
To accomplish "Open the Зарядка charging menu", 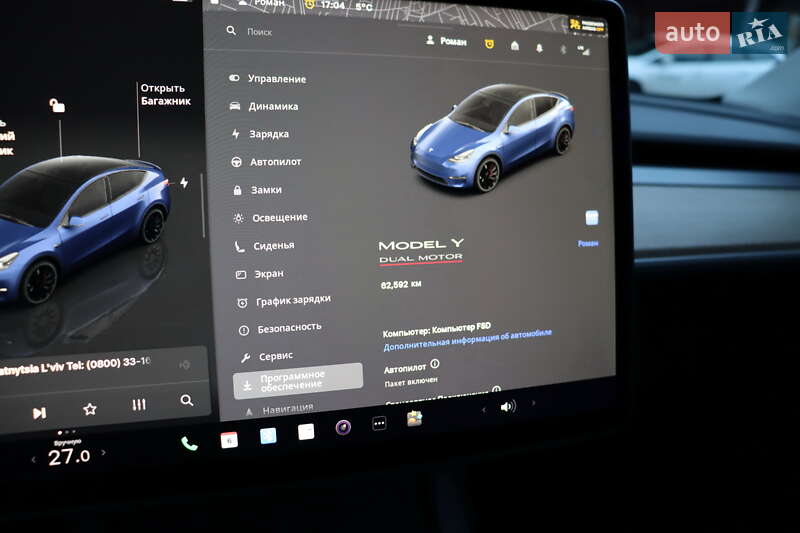I will [261, 134].
